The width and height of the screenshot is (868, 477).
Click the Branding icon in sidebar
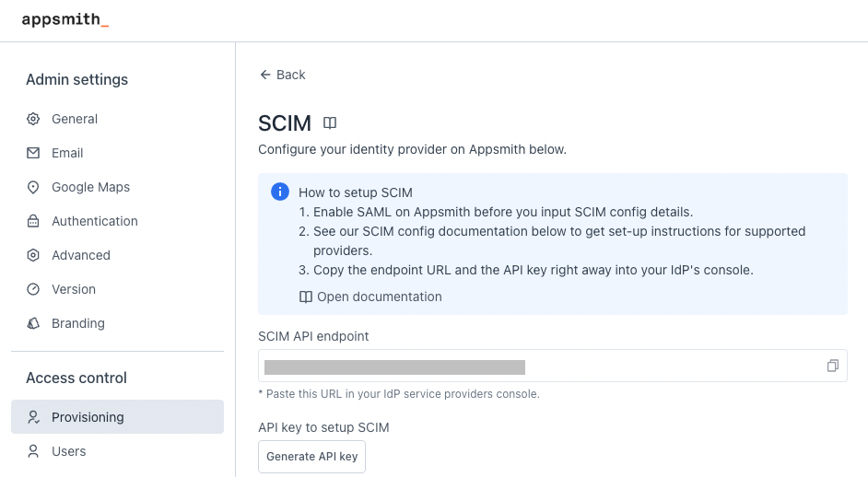point(33,323)
